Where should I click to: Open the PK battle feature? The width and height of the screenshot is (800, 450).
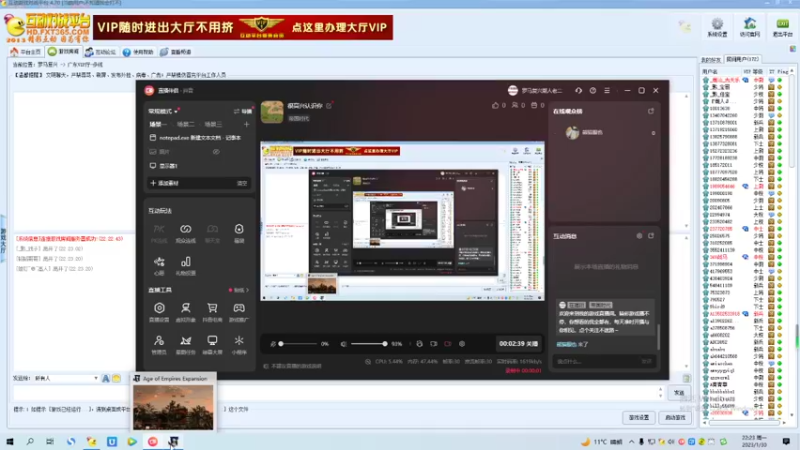pos(159,233)
